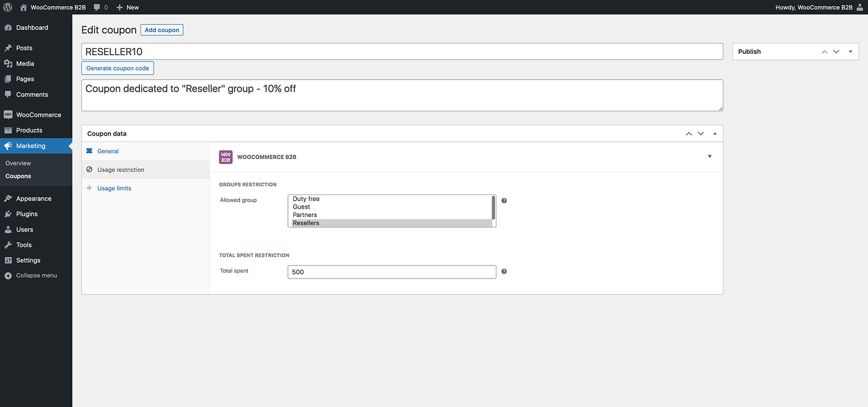Click the Add coupon button

click(162, 30)
